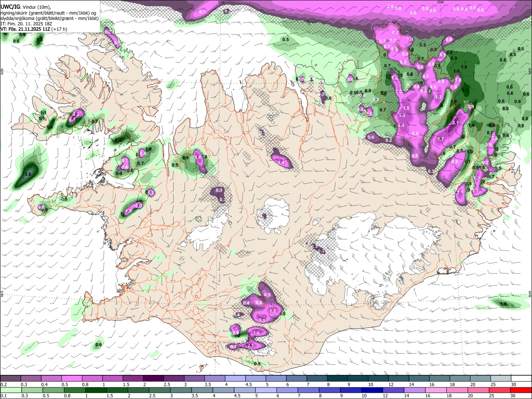Pick the bright pink swatch after upper 0.5
532x399 pixels.
click(x=71, y=379)
